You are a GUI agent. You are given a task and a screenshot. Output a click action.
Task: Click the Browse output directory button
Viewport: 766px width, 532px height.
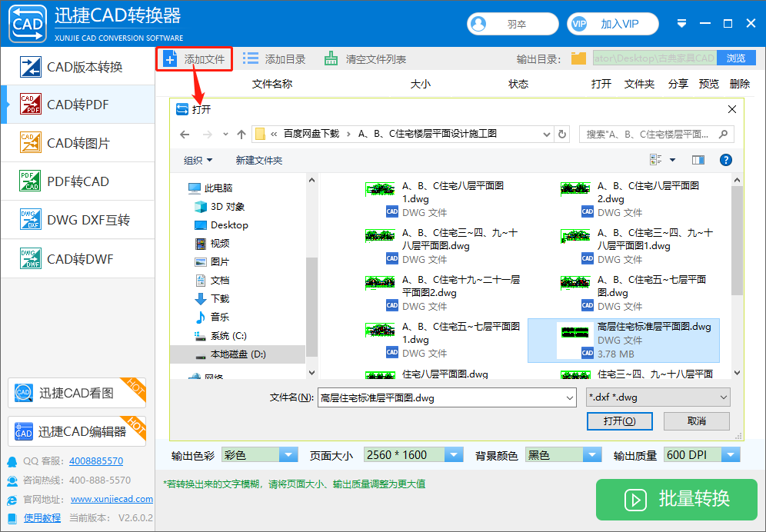736,58
